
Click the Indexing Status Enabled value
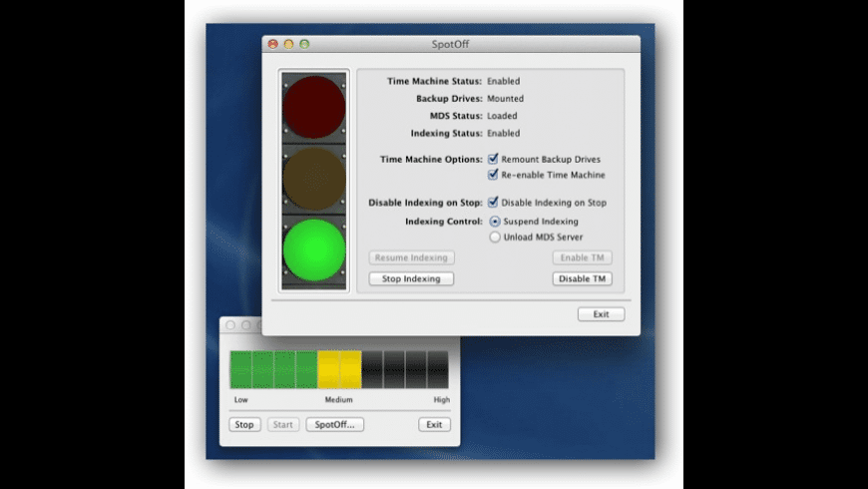click(x=503, y=133)
